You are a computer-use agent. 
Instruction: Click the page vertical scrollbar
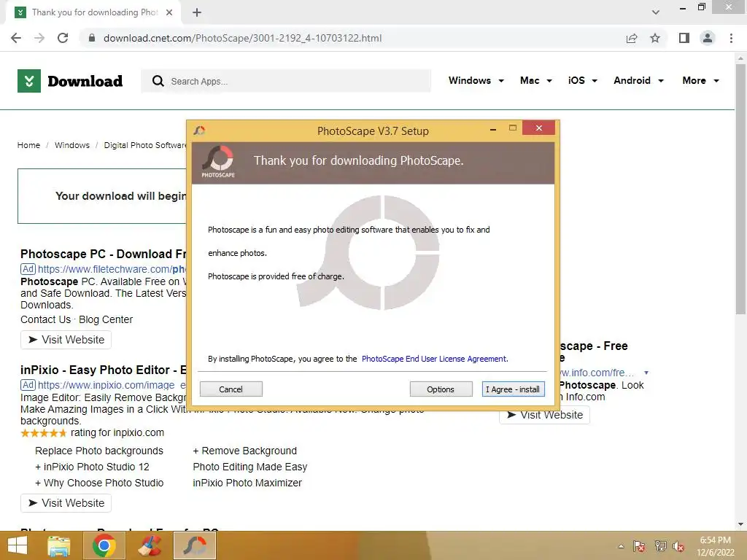coord(740,189)
